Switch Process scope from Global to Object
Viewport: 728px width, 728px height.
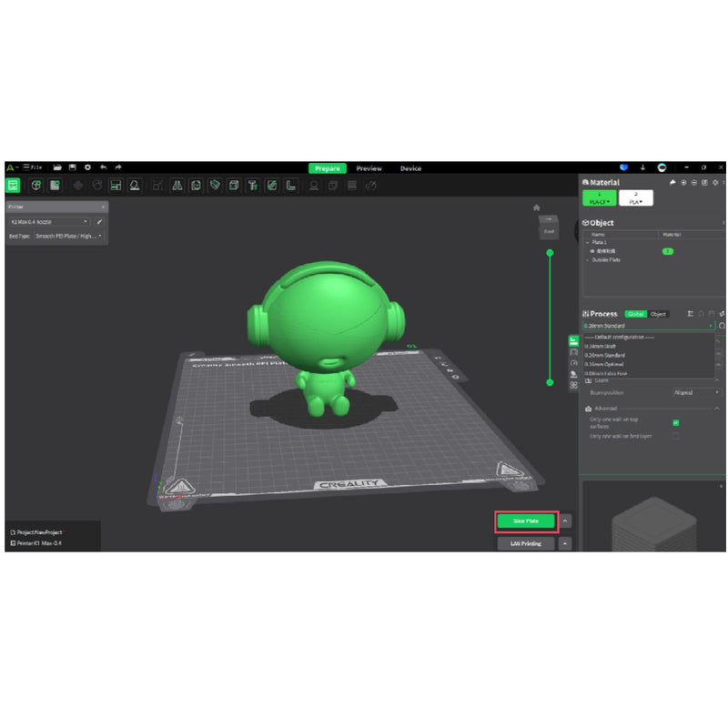pyautogui.click(x=657, y=314)
